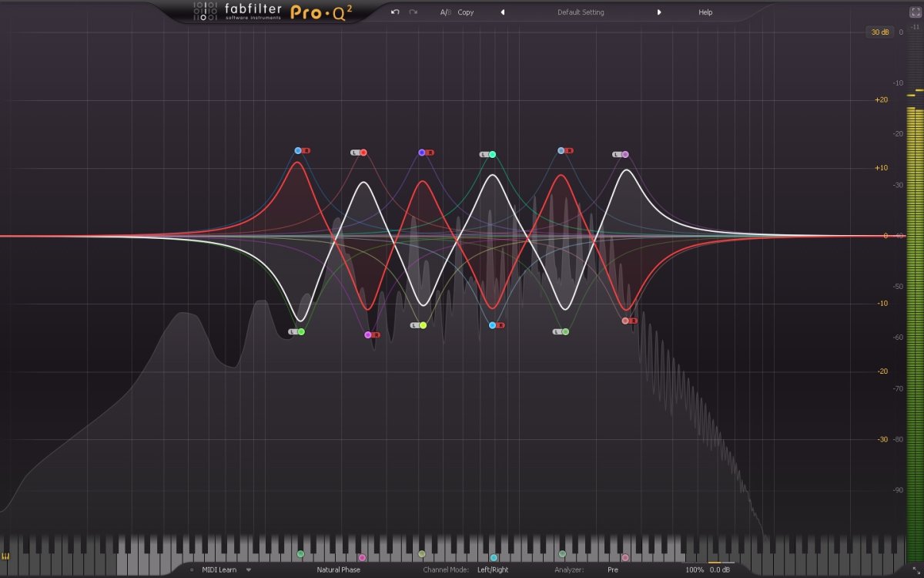The image size is (924, 578).
Task: Select the blue lower band node
Action: (x=492, y=325)
